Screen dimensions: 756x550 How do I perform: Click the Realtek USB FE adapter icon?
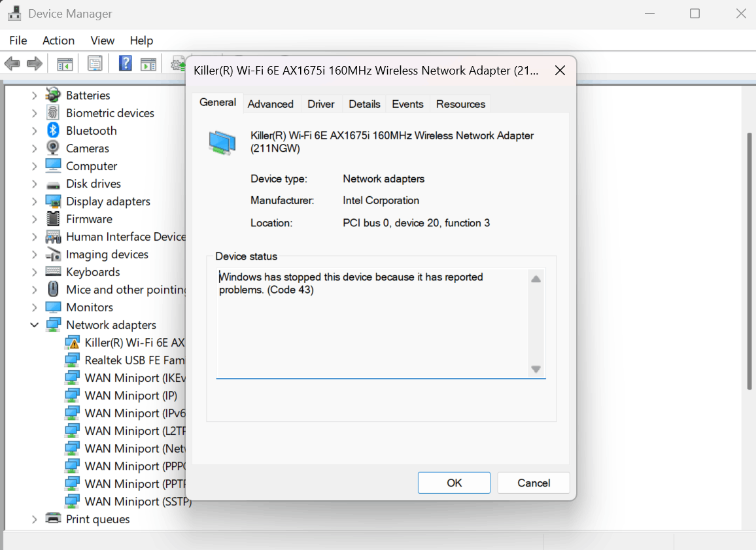coord(72,360)
